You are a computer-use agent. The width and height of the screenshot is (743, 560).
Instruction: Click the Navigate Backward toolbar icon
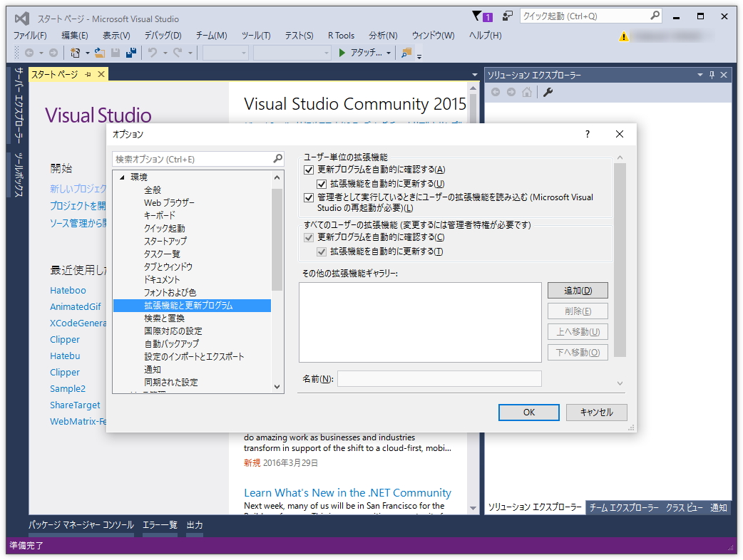(29, 53)
